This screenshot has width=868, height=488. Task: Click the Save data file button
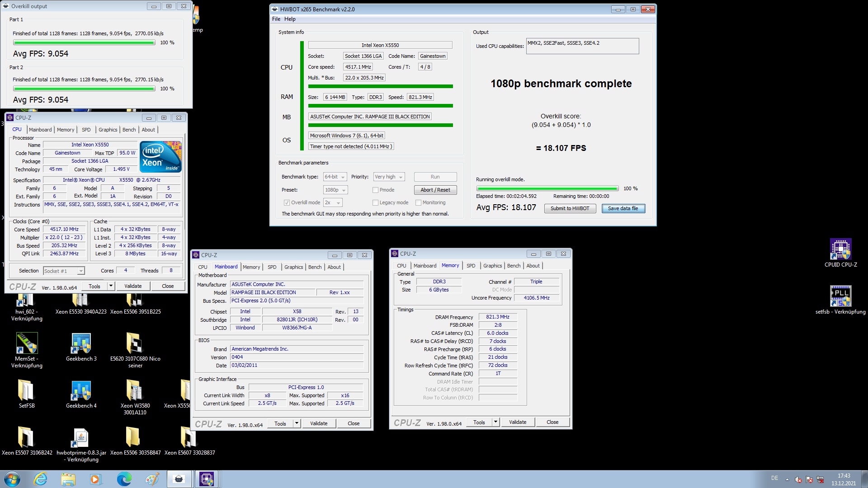click(x=623, y=208)
